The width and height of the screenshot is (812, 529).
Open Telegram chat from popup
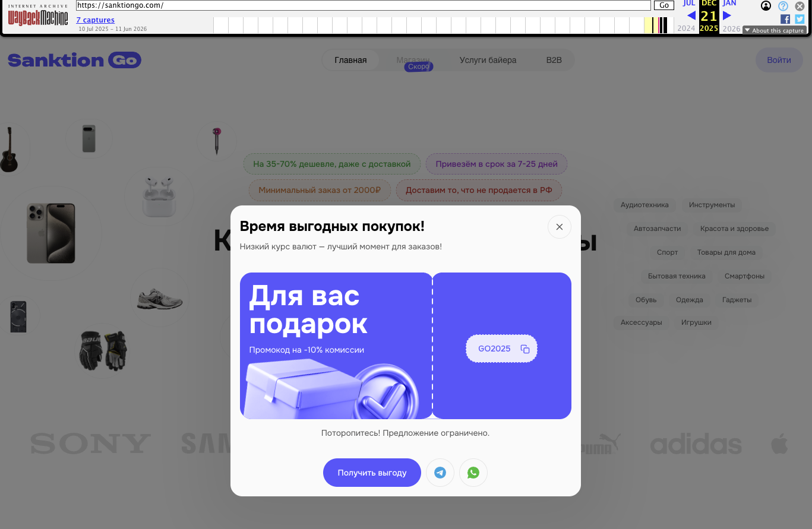440,473
